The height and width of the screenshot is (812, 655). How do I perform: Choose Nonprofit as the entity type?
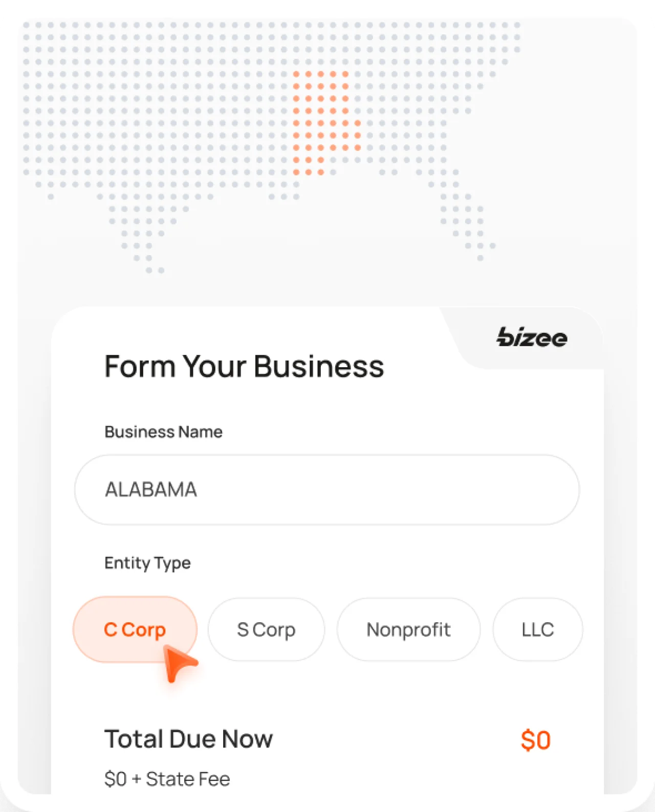click(408, 629)
